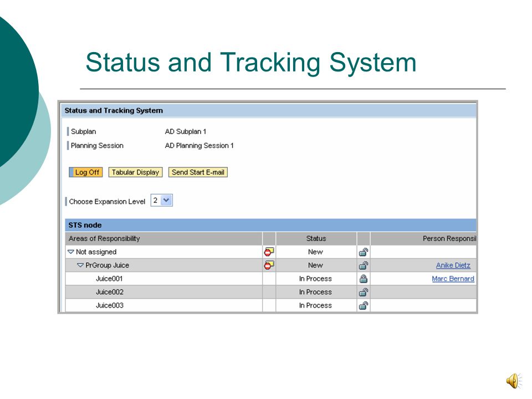Click the Tabular Display button

pos(135,172)
